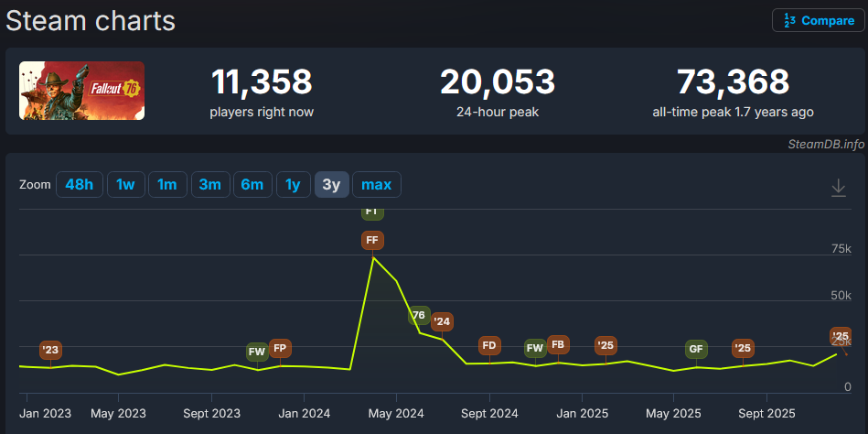
Task: Switch chart zoom to max
Action: (x=377, y=185)
